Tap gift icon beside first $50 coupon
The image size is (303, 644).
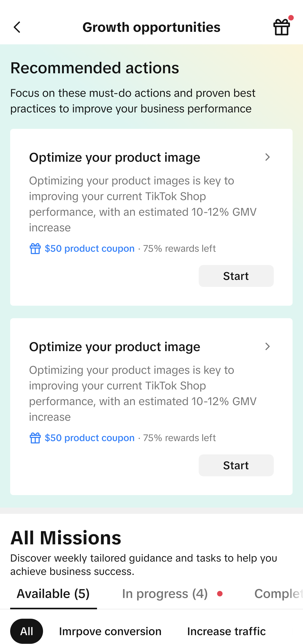(35, 249)
